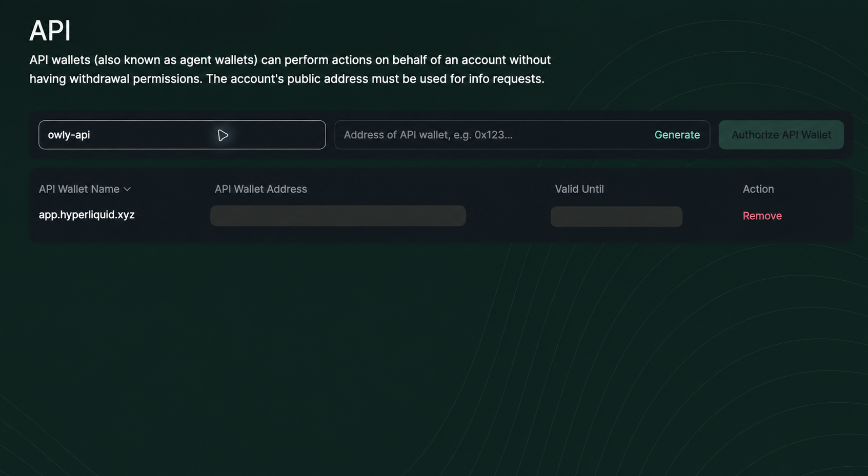The width and height of the screenshot is (868, 476).
Task: Click the chevron beside API Wallet Name
Action: point(127,189)
